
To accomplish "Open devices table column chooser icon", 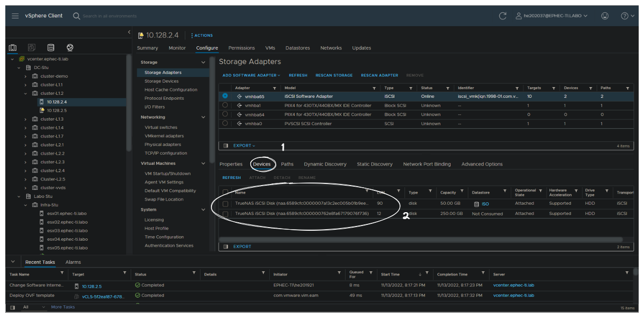I will [x=226, y=247].
